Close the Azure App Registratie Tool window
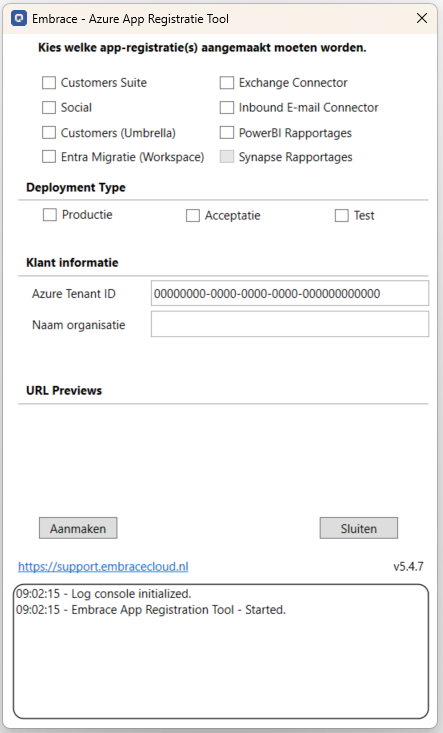 coord(422,18)
